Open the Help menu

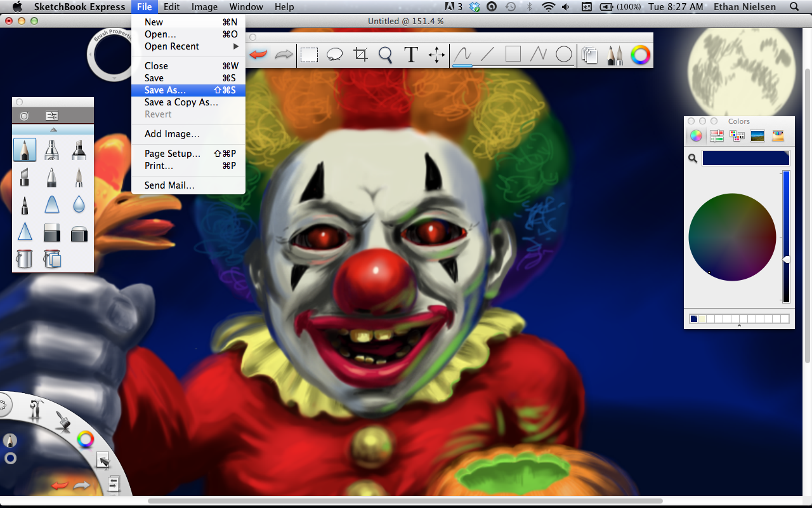(284, 7)
